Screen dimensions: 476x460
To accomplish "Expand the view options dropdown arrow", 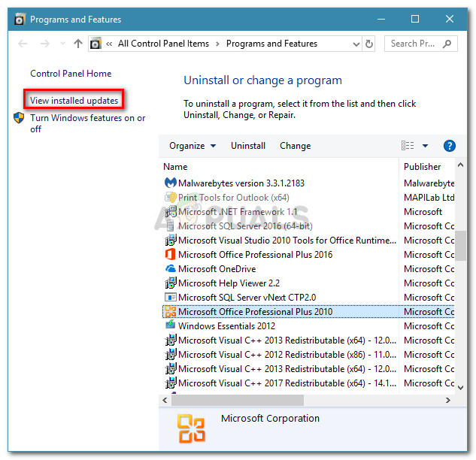I will 425,146.
